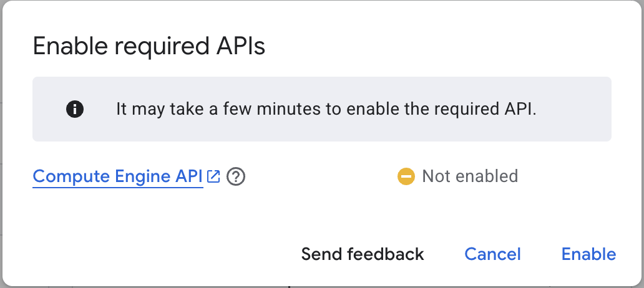Dismiss the dialog using Cancel
The image size is (644, 288).
click(492, 254)
